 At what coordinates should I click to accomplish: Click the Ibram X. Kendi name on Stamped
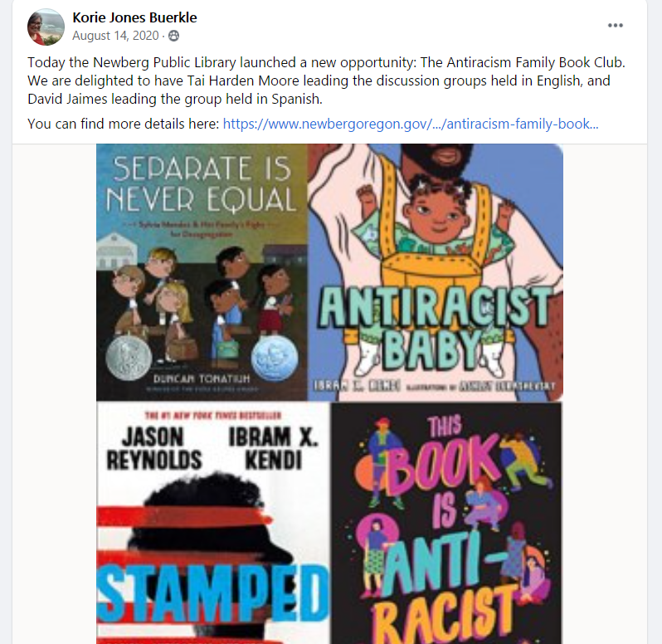point(274,448)
